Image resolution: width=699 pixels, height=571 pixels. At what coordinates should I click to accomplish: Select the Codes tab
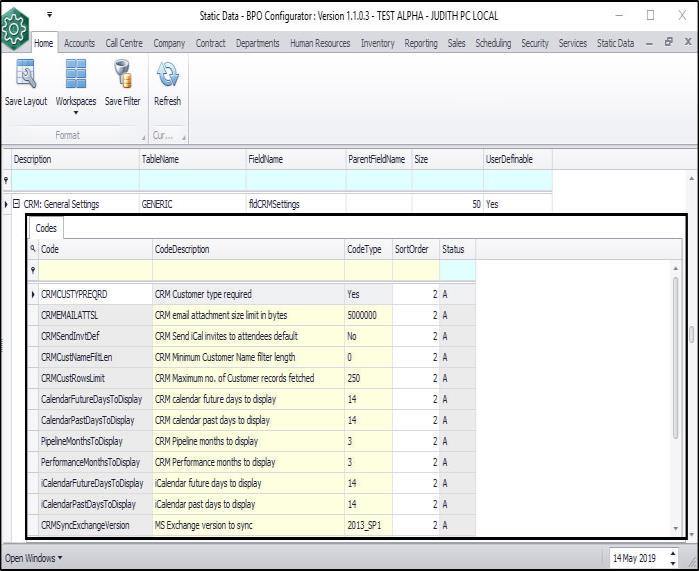click(x=46, y=228)
